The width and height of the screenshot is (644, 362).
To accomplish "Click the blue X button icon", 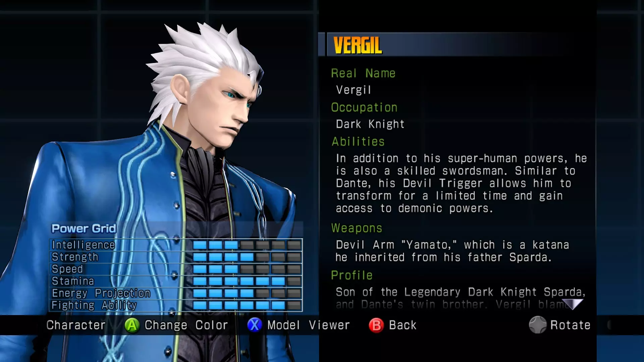I will [x=255, y=325].
